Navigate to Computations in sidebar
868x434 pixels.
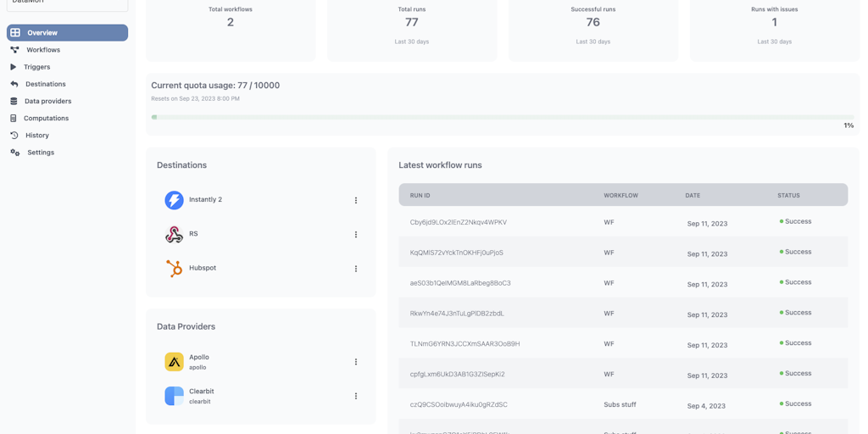click(x=46, y=118)
